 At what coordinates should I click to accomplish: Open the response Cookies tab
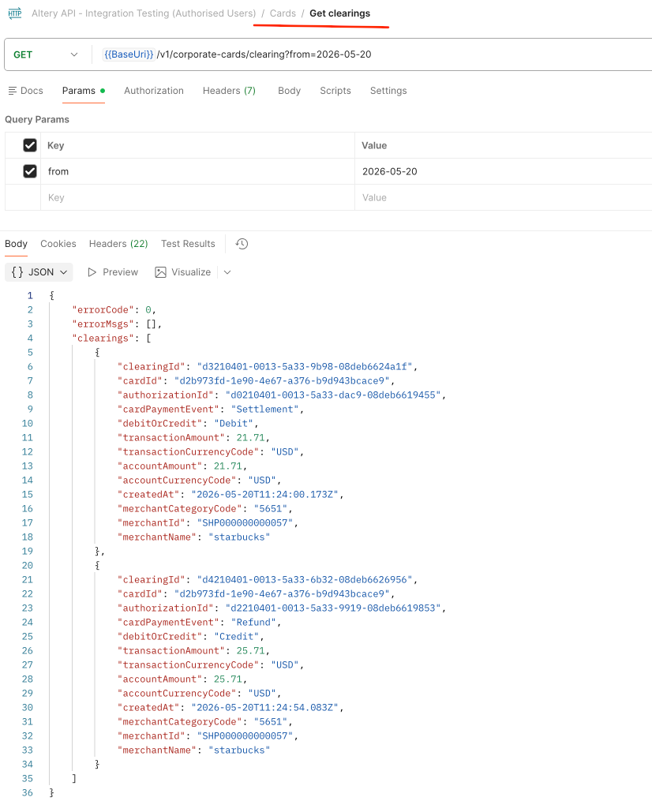click(58, 244)
